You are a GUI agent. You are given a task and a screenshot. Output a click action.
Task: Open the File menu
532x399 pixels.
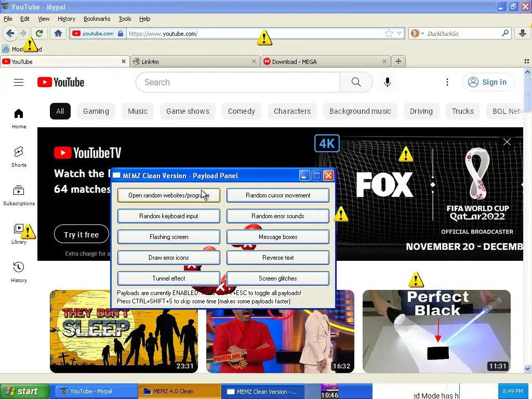(8, 19)
